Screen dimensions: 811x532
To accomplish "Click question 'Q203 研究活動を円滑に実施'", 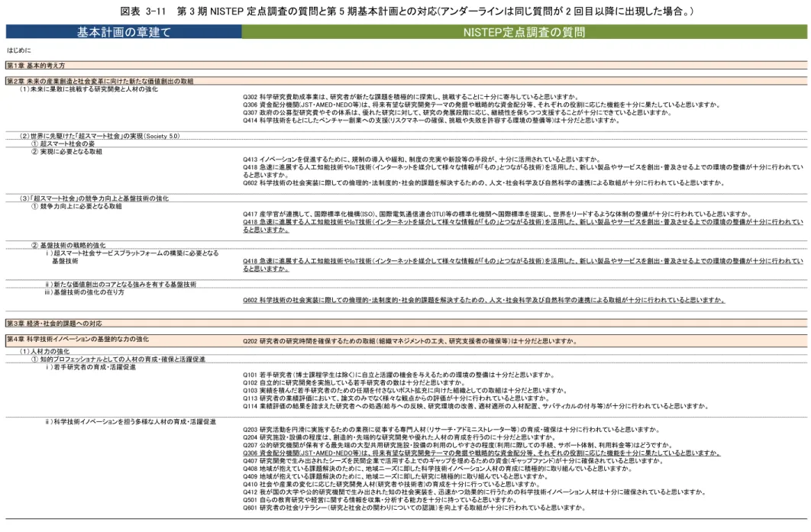I will 451,430.
